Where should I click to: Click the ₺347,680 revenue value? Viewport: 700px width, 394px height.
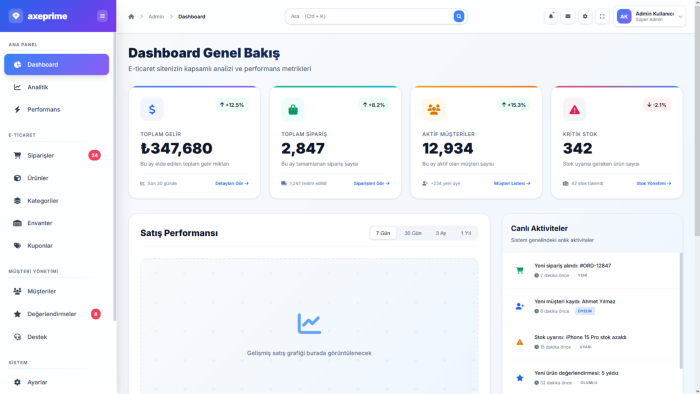click(176, 148)
